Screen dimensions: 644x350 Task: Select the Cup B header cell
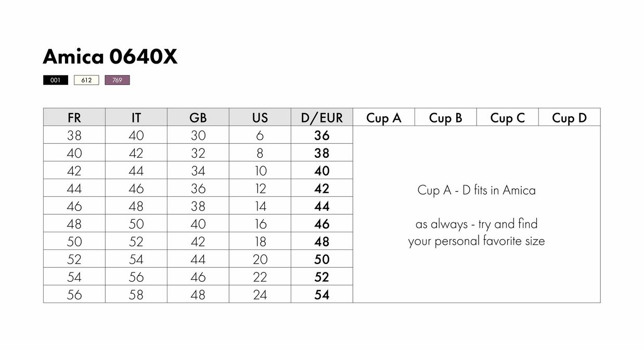pos(446,118)
